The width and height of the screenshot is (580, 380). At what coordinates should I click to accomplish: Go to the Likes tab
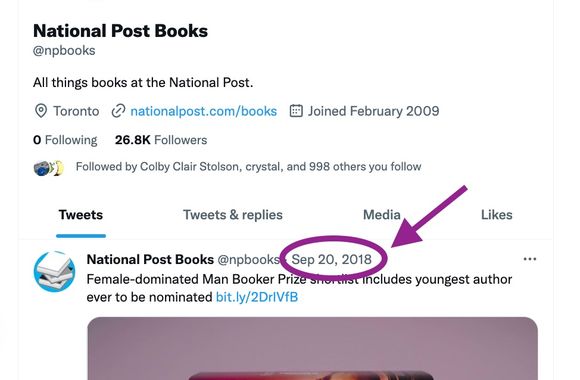tap(496, 215)
